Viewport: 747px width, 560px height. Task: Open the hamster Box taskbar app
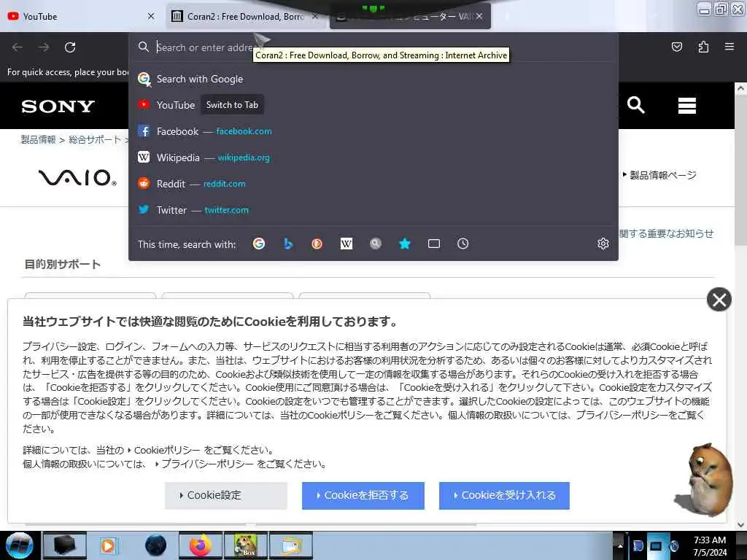coord(246,545)
